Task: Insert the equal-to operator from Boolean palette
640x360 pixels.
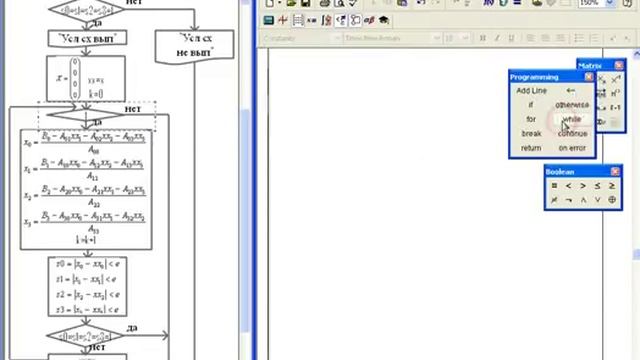Action: coord(554,186)
